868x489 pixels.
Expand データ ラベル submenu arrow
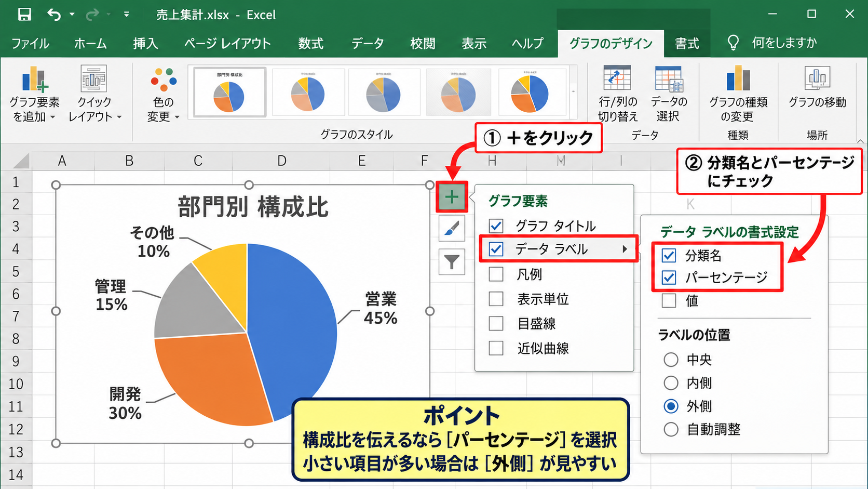(625, 249)
